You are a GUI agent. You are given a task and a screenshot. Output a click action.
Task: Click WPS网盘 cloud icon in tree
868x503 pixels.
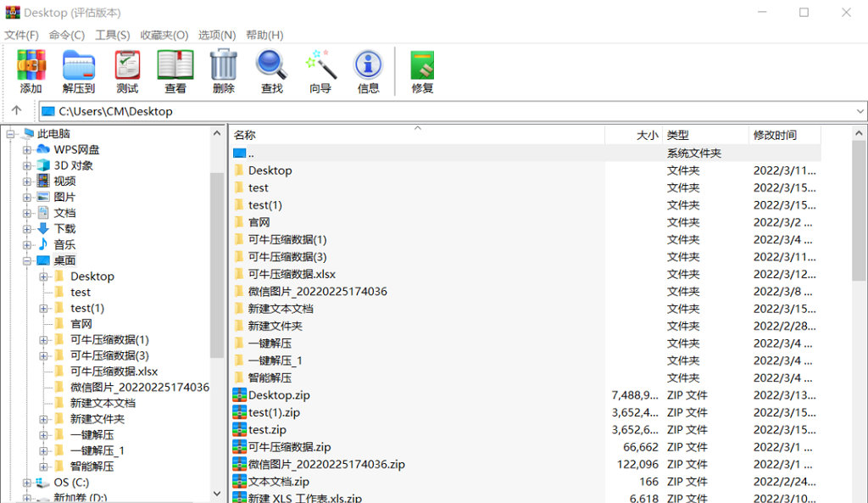pos(43,149)
